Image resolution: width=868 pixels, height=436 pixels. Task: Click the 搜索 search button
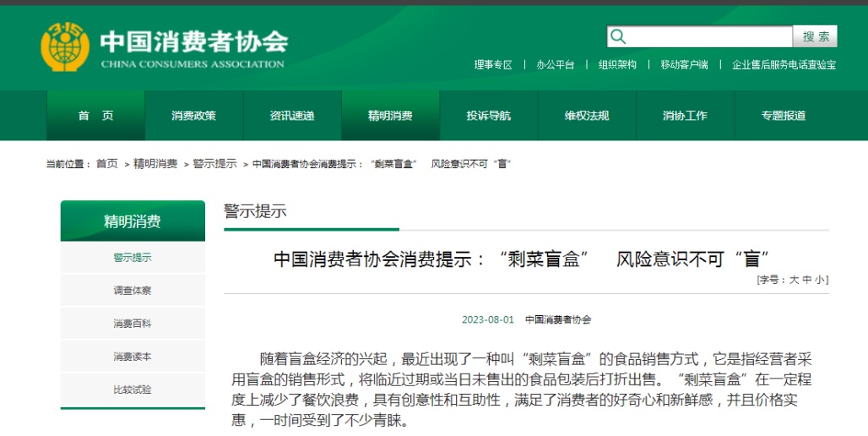pyautogui.click(x=815, y=36)
